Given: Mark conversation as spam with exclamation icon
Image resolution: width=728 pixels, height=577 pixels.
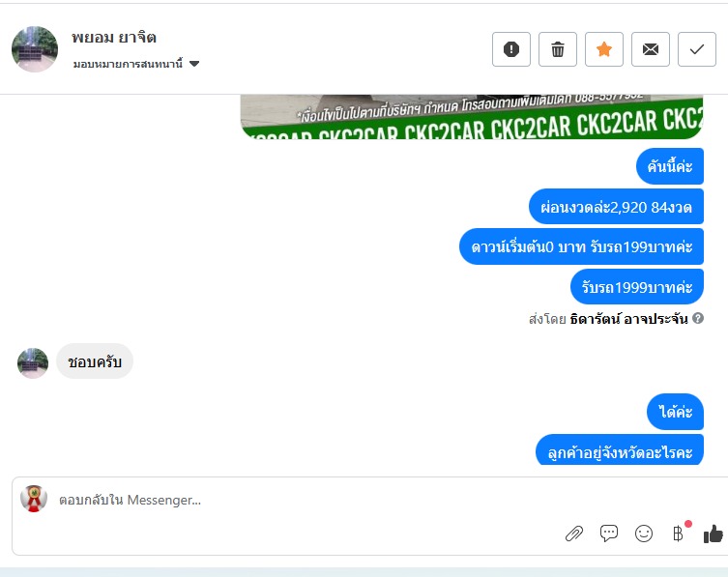Looking at the screenshot, I should pos(511,49).
